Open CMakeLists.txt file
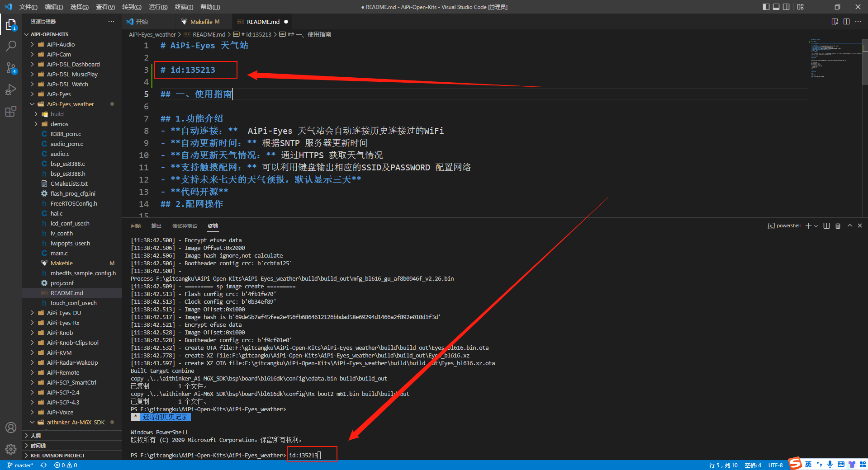Screen dimensions: 868x470 point(69,183)
